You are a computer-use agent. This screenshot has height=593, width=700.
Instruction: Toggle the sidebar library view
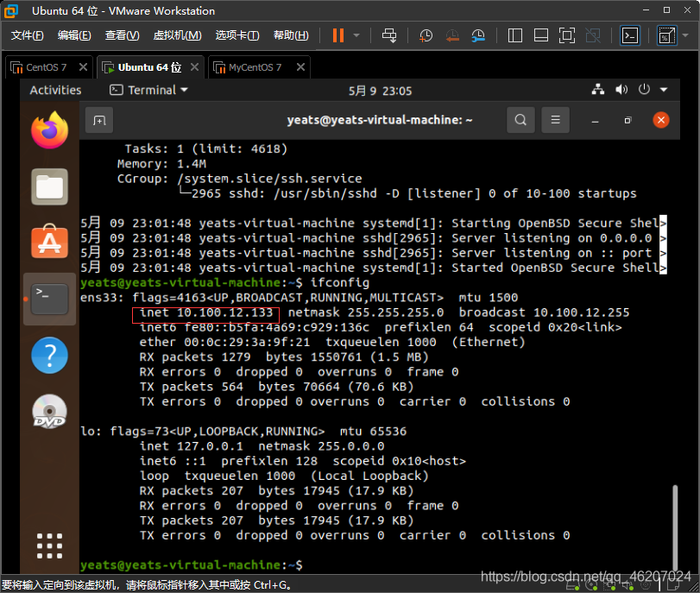click(x=515, y=35)
